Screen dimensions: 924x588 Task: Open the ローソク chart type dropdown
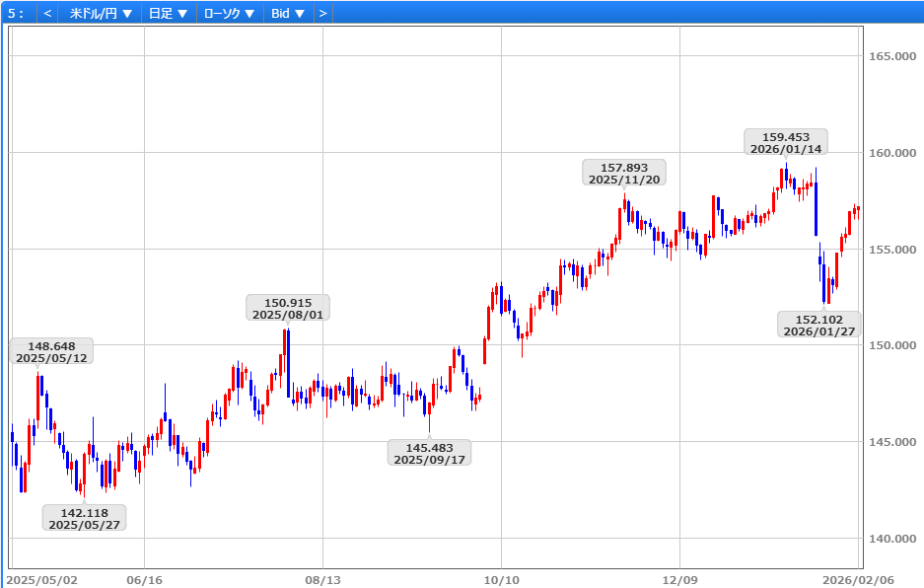(229, 13)
